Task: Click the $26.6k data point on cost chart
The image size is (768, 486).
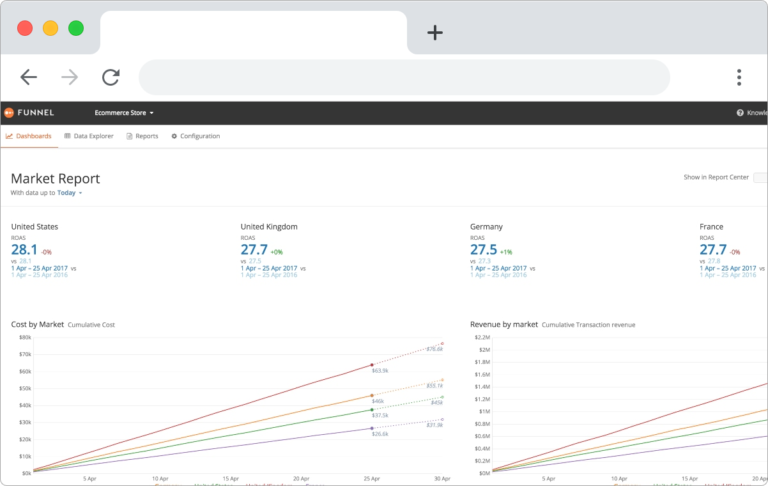Action: (372, 428)
